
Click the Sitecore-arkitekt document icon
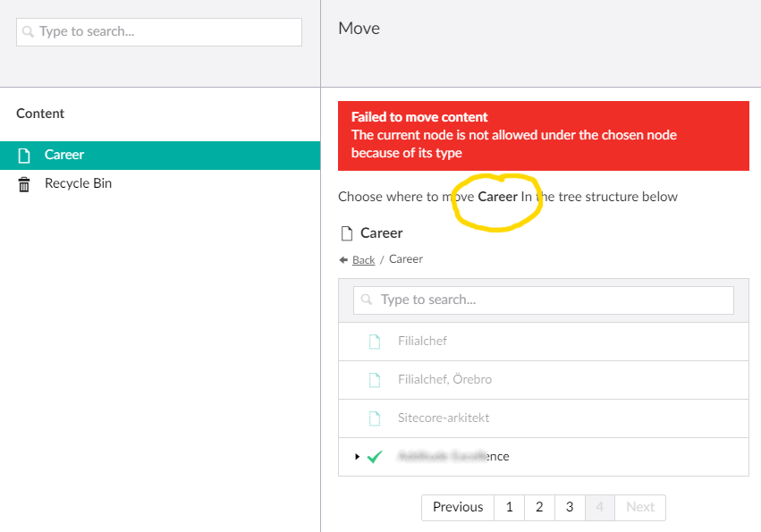[x=376, y=418]
